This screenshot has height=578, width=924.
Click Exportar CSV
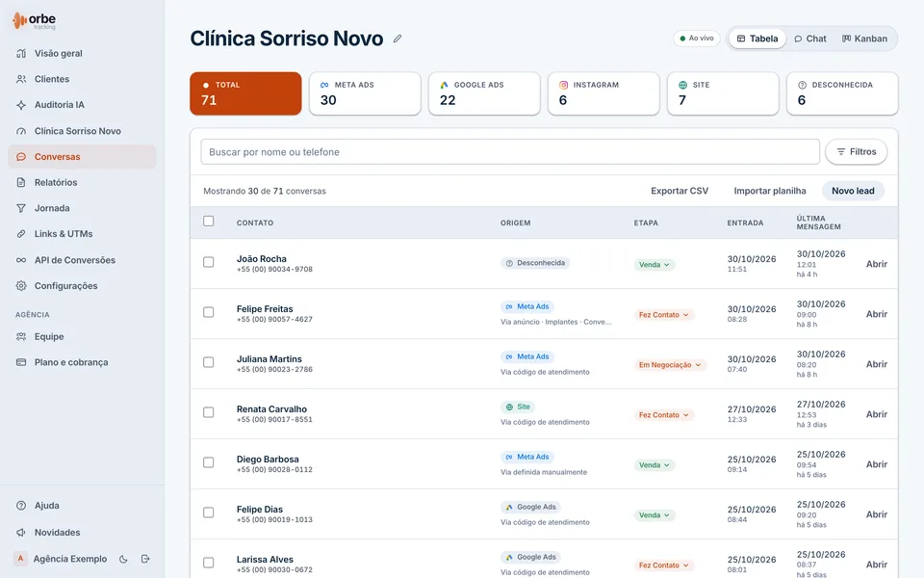tap(680, 191)
